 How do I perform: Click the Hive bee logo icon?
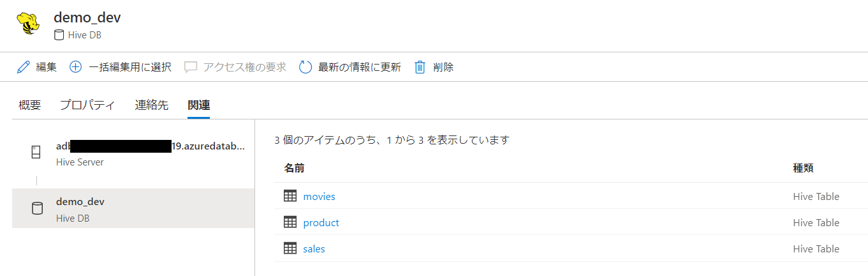27,25
